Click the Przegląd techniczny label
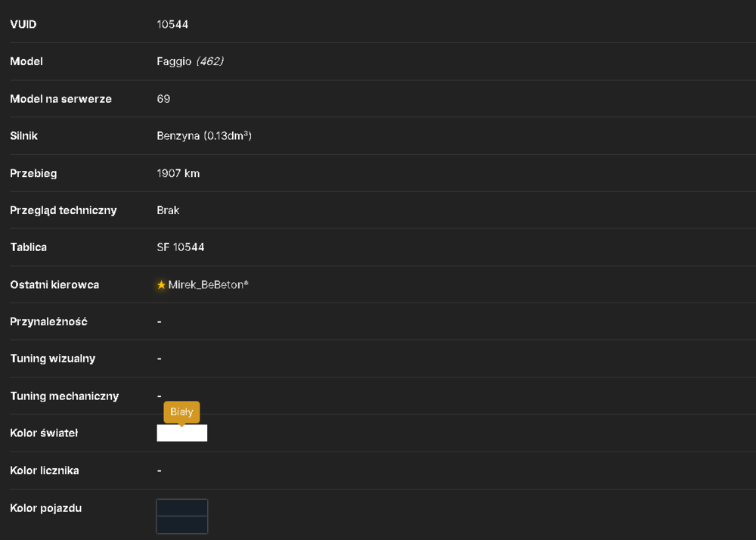This screenshot has height=540, width=756. click(x=64, y=210)
